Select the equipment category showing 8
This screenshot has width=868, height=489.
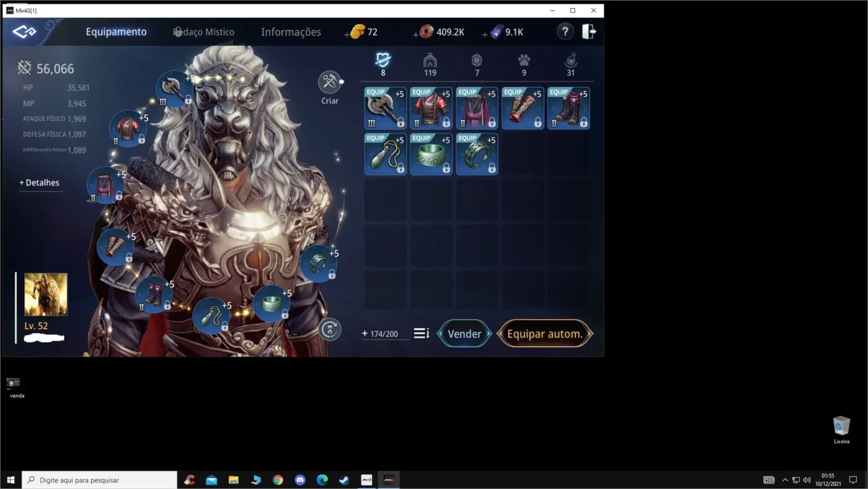383,65
